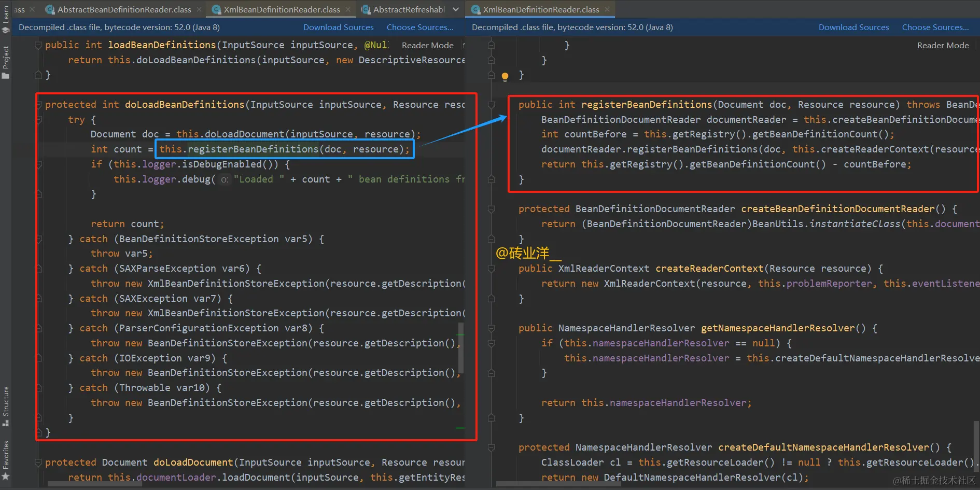
Task: Click the 'return count;' statement
Action: (128, 224)
